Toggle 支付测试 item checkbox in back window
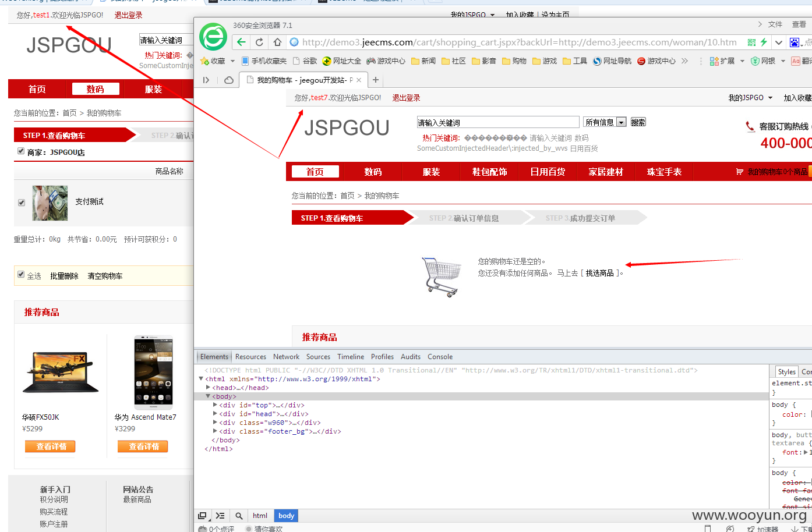 22,203
